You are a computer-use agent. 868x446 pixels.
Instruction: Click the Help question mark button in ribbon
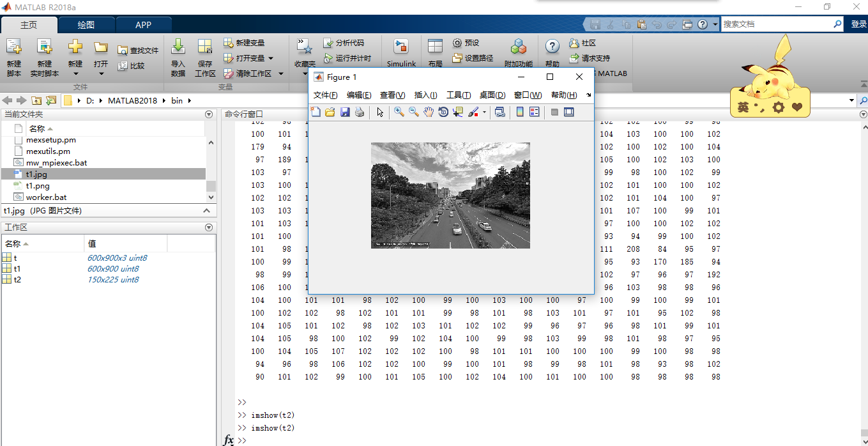pyautogui.click(x=552, y=47)
